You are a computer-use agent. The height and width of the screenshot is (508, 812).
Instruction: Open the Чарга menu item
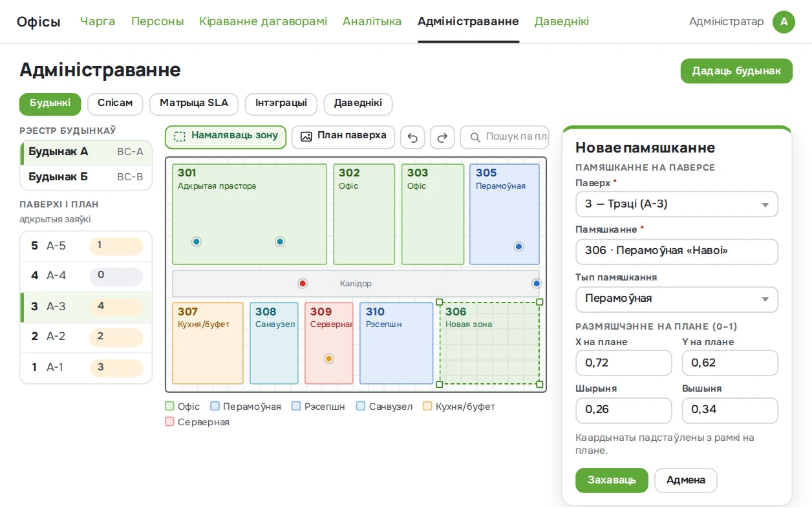pyautogui.click(x=98, y=21)
